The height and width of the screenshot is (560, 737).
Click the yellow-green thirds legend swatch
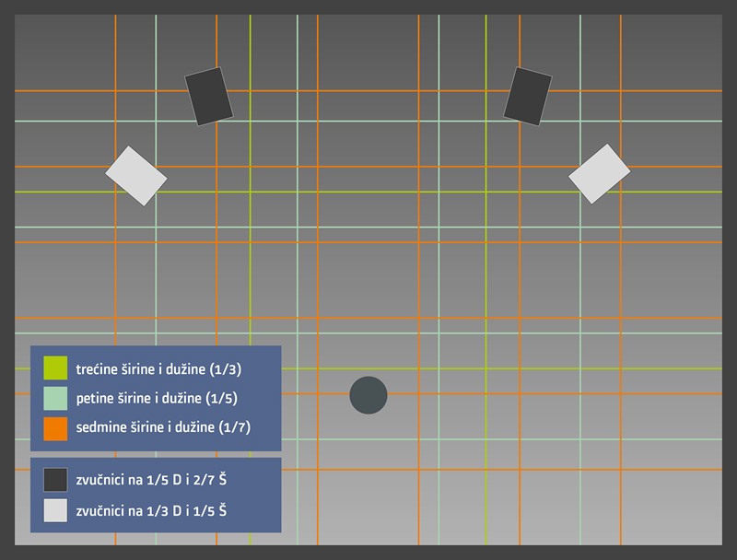55,368
